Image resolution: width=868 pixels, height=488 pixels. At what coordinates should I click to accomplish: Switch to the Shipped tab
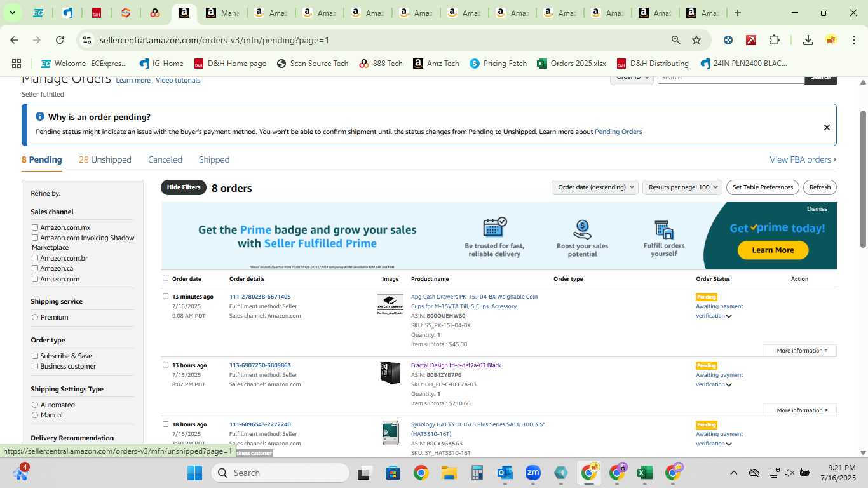click(214, 159)
